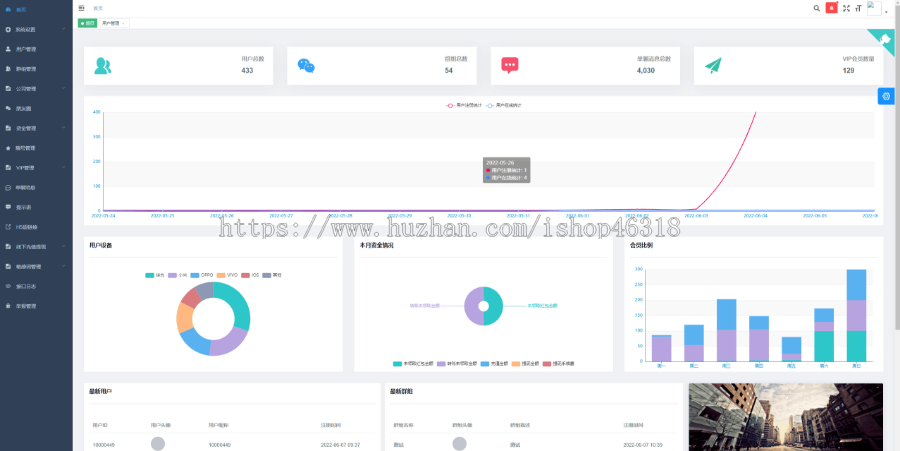900x451 pixels.
Task: Collapse the sidebar with the hamburger icon
Action: [82, 8]
